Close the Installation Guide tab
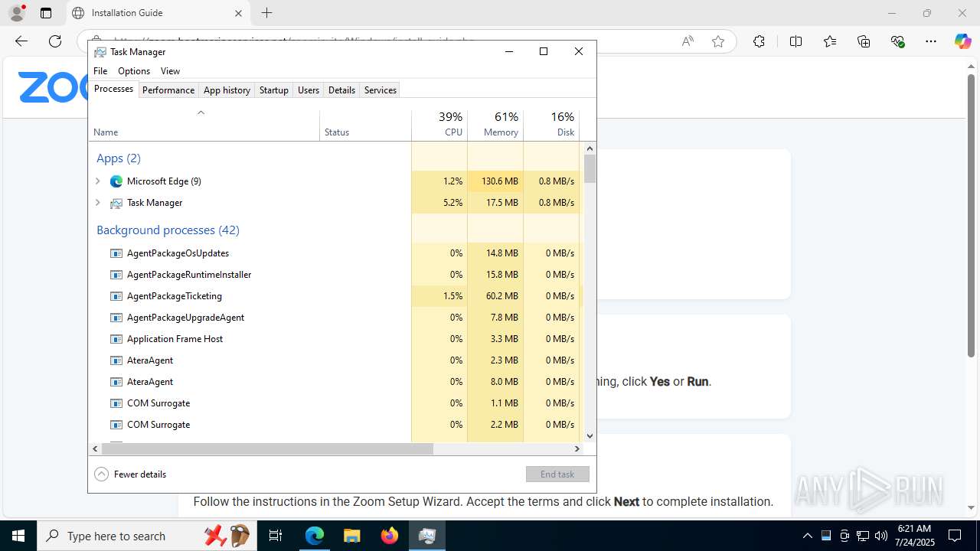 pyautogui.click(x=238, y=13)
